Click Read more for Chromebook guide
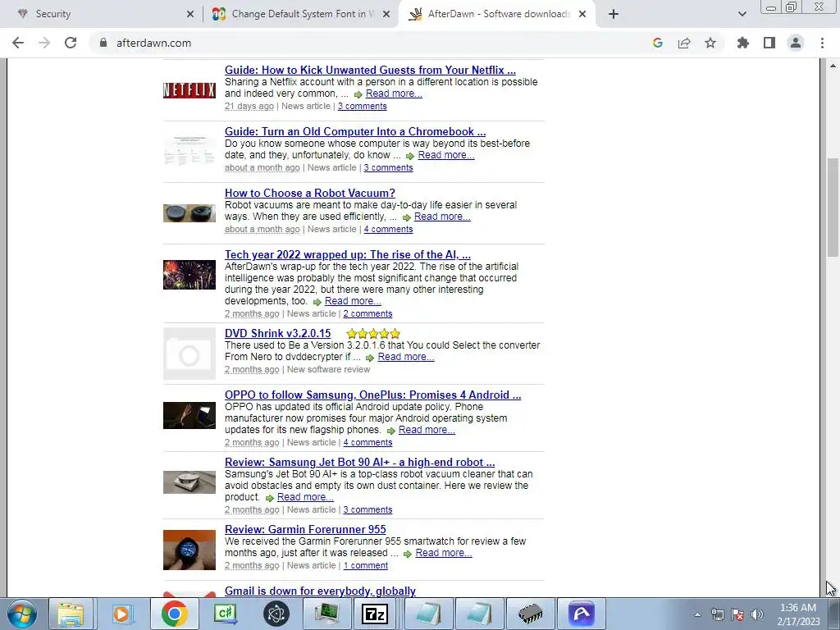Viewport: 840px width, 630px height. tap(445, 155)
